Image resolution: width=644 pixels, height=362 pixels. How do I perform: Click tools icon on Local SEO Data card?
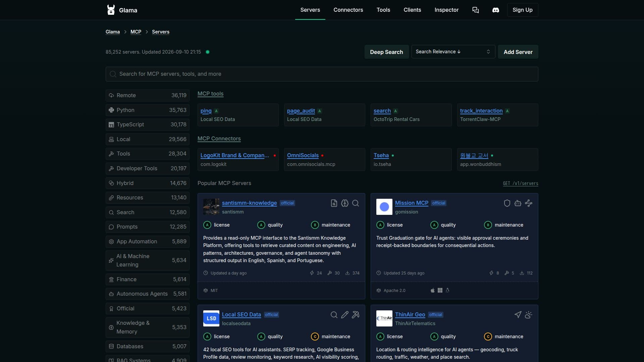356,315
